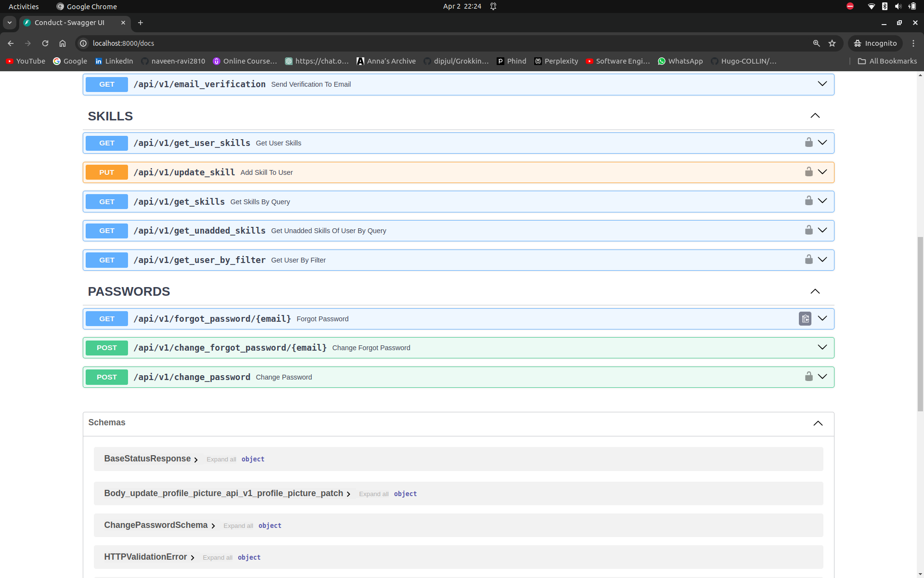This screenshot has height=578, width=924.
Task: Click the GET badge for get_skills
Action: tap(107, 202)
